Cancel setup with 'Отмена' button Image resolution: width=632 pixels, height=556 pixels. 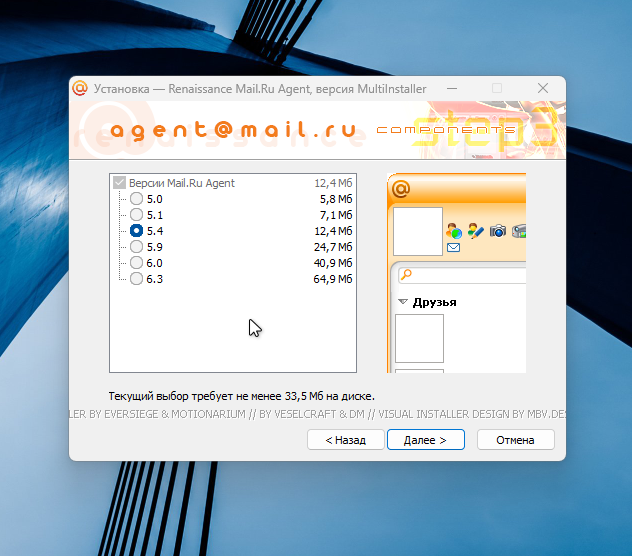pyautogui.click(x=516, y=439)
